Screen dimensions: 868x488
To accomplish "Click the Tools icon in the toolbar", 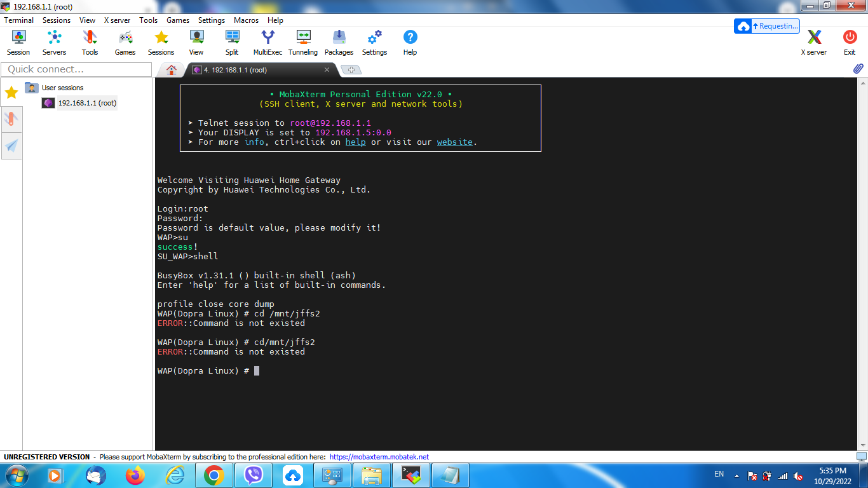I will [x=90, y=43].
